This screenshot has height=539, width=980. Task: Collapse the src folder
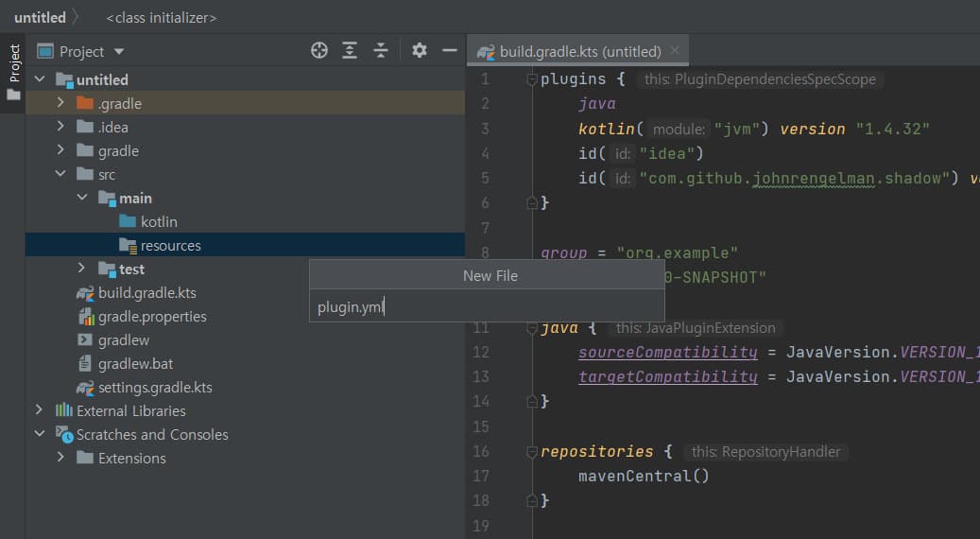60,174
